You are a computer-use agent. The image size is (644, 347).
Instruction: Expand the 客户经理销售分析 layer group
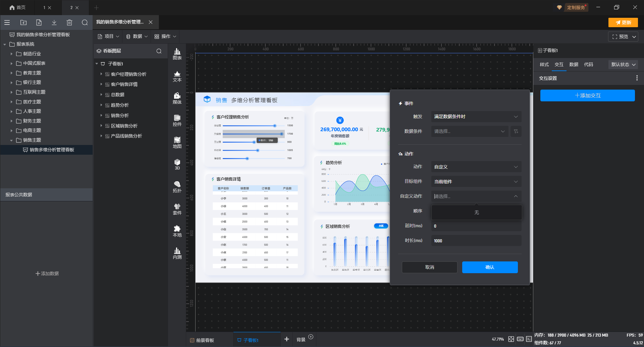(101, 74)
